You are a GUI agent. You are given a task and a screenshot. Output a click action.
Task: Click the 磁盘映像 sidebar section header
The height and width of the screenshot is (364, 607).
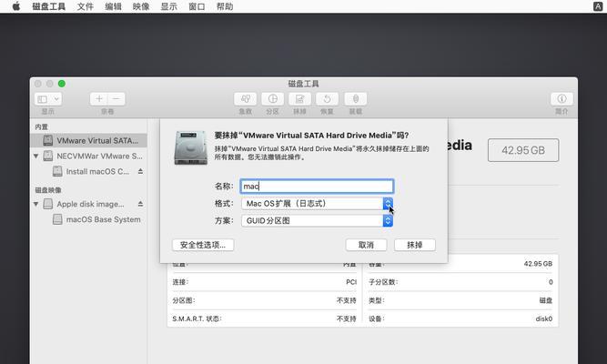(x=48, y=190)
